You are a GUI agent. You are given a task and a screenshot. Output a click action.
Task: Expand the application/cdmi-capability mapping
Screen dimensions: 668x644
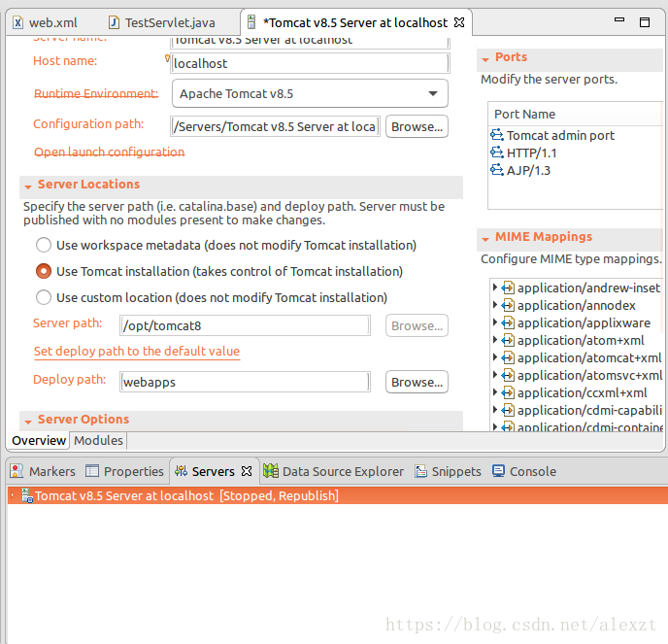tap(495, 410)
